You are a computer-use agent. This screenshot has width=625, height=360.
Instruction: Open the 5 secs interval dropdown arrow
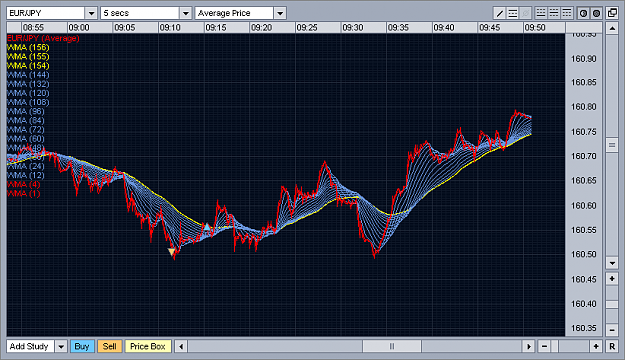click(x=186, y=13)
